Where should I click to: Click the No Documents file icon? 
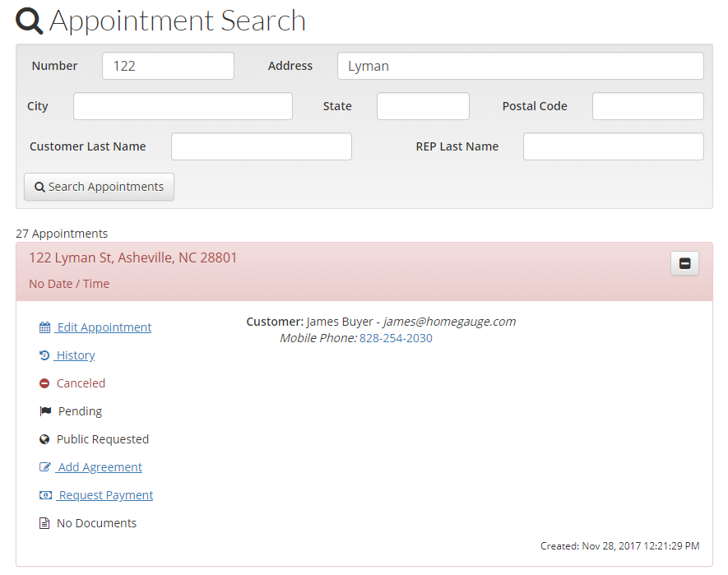click(x=44, y=523)
